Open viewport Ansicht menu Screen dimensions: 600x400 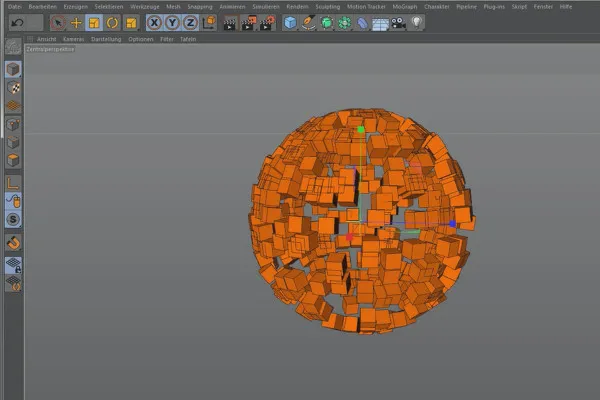pos(46,39)
